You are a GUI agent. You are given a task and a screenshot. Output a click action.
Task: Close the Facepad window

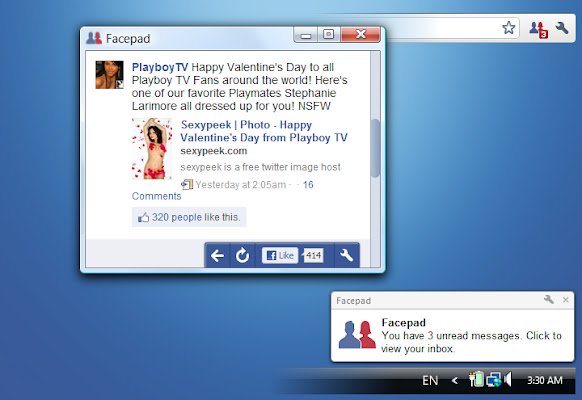point(360,35)
